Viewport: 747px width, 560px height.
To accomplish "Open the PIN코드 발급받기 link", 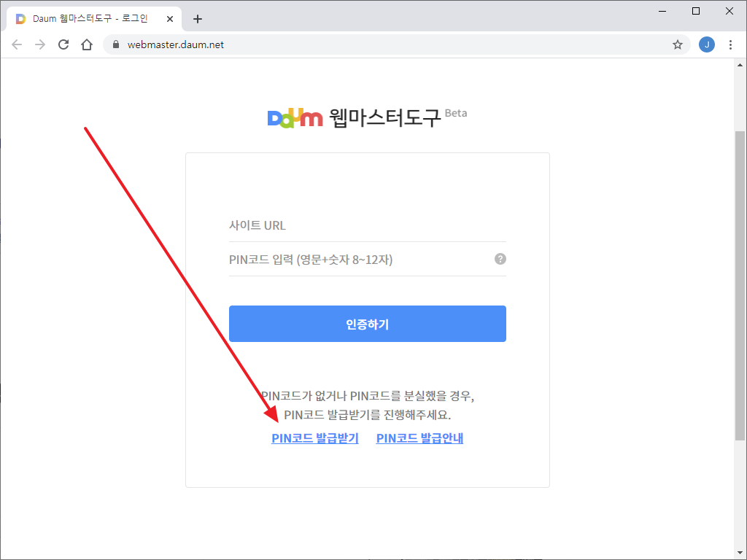I will click(x=315, y=438).
